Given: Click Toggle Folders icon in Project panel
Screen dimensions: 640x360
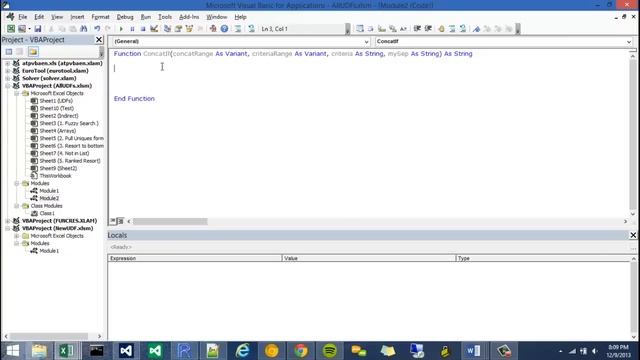Looking at the screenshot, I should coord(33,51).
